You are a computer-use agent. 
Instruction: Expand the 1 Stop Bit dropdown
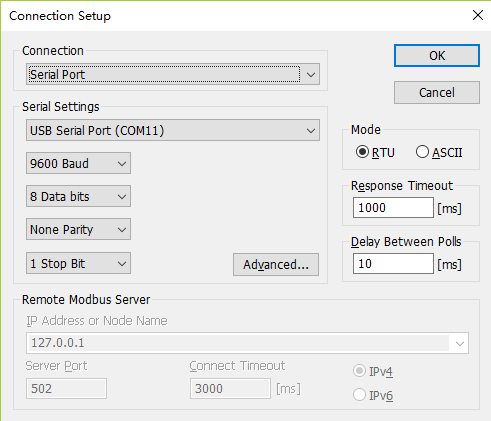tap(78, 263)
